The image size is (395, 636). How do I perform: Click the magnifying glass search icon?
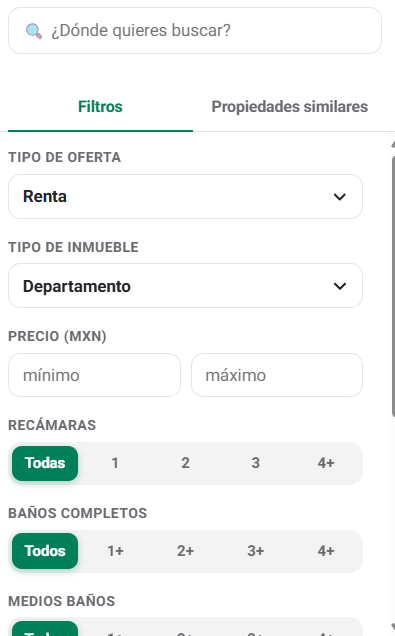(34, 31)
